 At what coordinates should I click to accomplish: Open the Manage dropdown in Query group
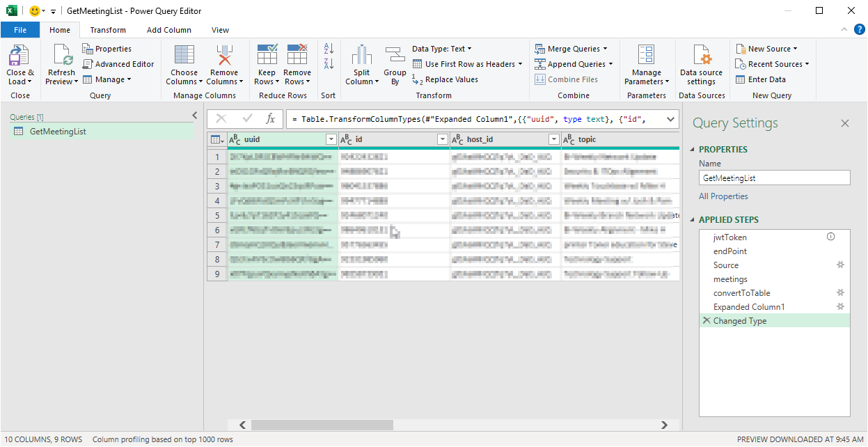[x=107, y=79]
